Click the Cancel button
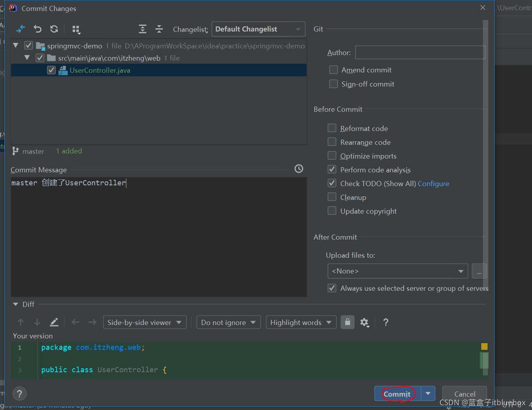 tap(465, 394)
